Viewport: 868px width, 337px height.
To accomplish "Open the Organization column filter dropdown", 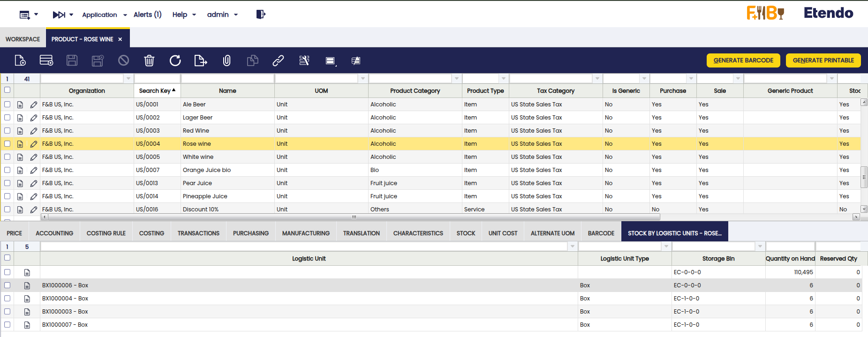I will coord(128,79).
